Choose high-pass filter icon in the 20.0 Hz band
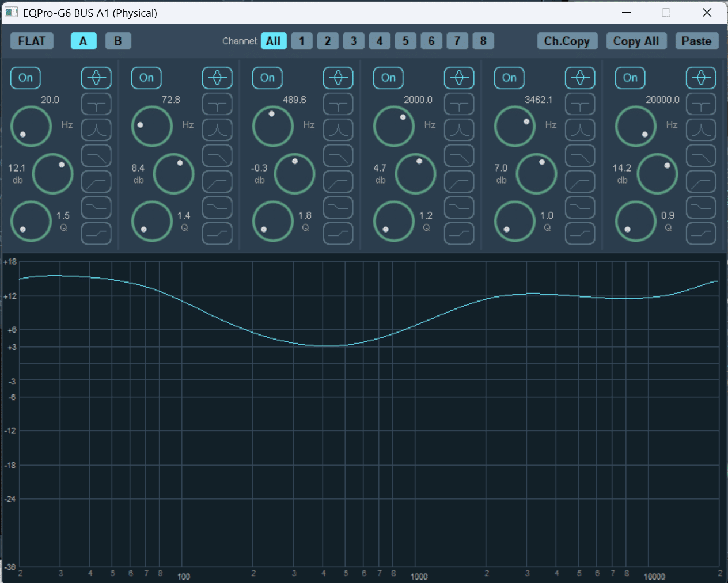The image size is (728, 583). pyautogui.click(x=96, y=182)
